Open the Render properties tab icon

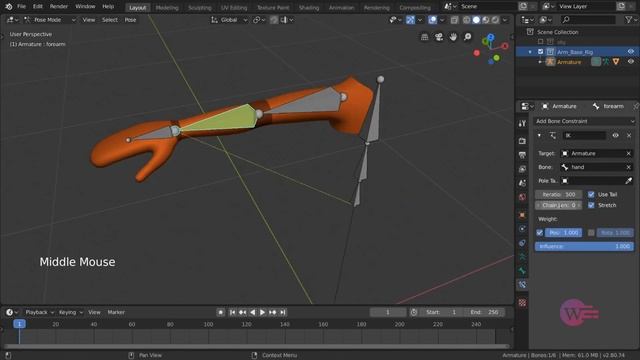522,141
